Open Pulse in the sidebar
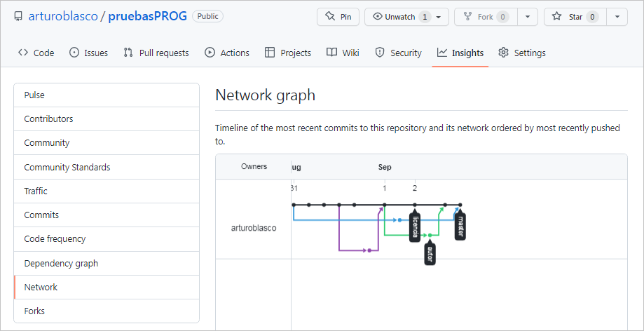Screen dimensions: 644x331 coord(107,95)
